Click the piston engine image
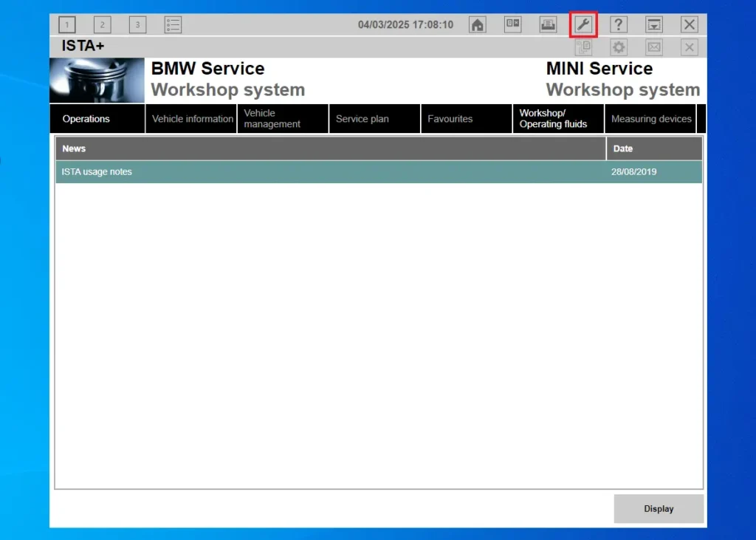Image resolution: width=756 pixels, height=540 pixels. (x=97, y=81)
